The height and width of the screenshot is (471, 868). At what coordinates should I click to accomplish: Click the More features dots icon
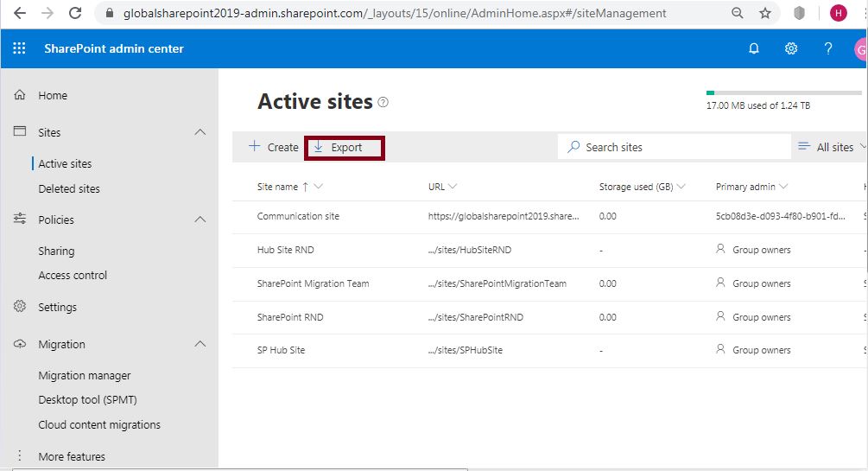(x=20, y=455)
